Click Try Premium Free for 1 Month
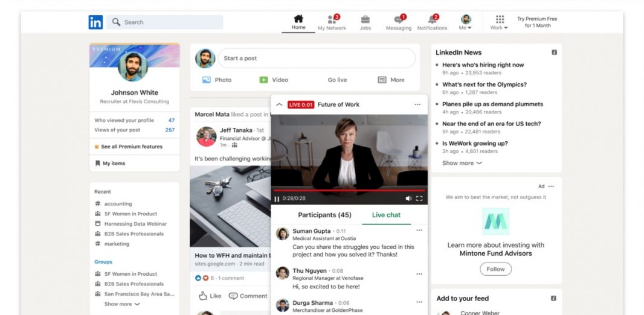 [x=537, y=22]
